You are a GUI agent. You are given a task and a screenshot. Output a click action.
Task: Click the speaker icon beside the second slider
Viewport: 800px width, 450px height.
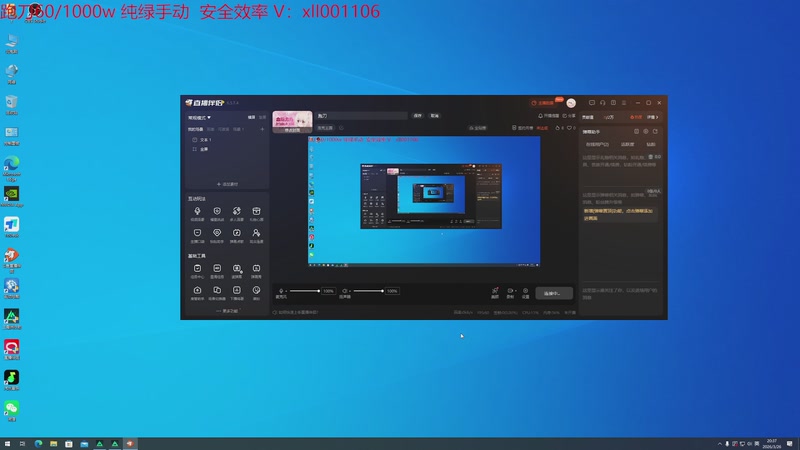[345, 291]
